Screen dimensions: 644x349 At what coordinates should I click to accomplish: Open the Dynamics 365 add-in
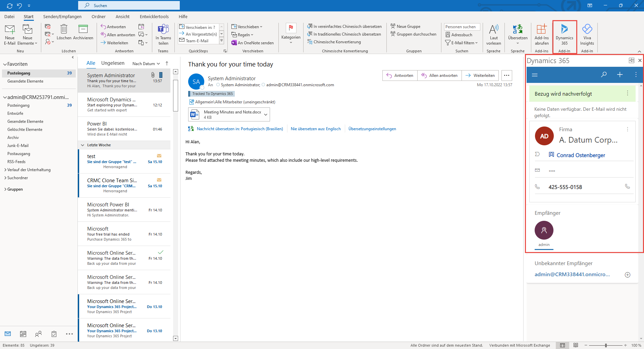[565, 35]
